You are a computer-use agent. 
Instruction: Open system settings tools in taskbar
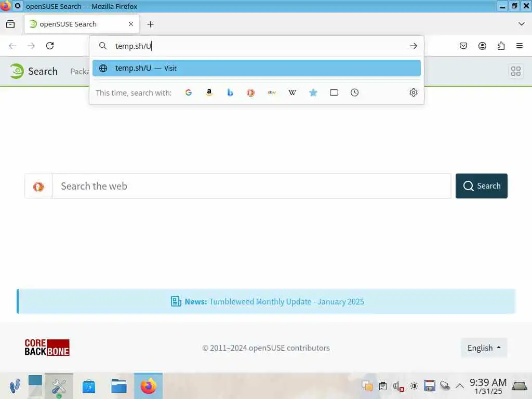(59, 386)
